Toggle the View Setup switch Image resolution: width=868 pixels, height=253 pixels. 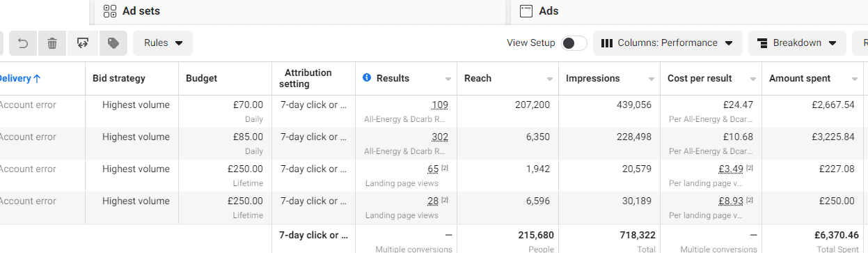[574, 43]
